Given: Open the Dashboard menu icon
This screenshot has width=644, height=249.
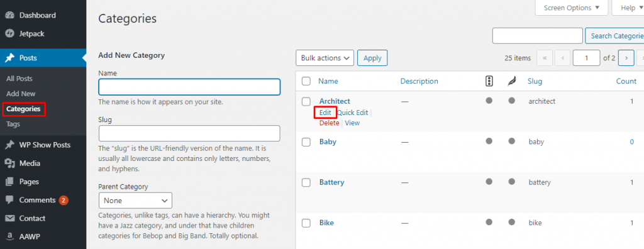Looking at the screenshot, I should [9, 15].
